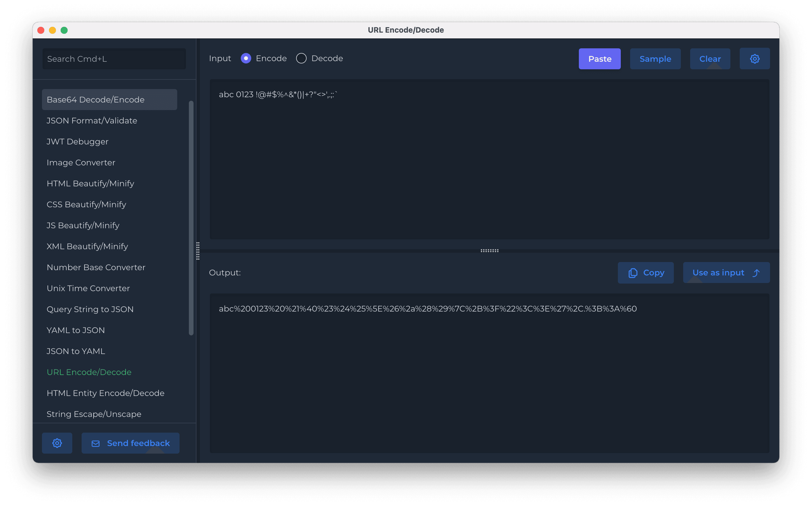812x506 pixels.
Task: Open the Image Converter tool
Action: (81, 162)
